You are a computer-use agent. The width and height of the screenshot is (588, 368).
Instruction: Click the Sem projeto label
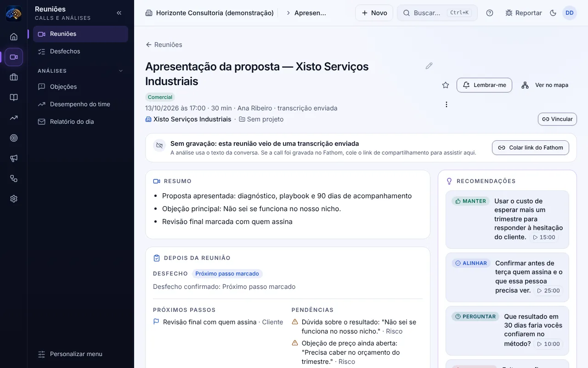coord(261,119)
